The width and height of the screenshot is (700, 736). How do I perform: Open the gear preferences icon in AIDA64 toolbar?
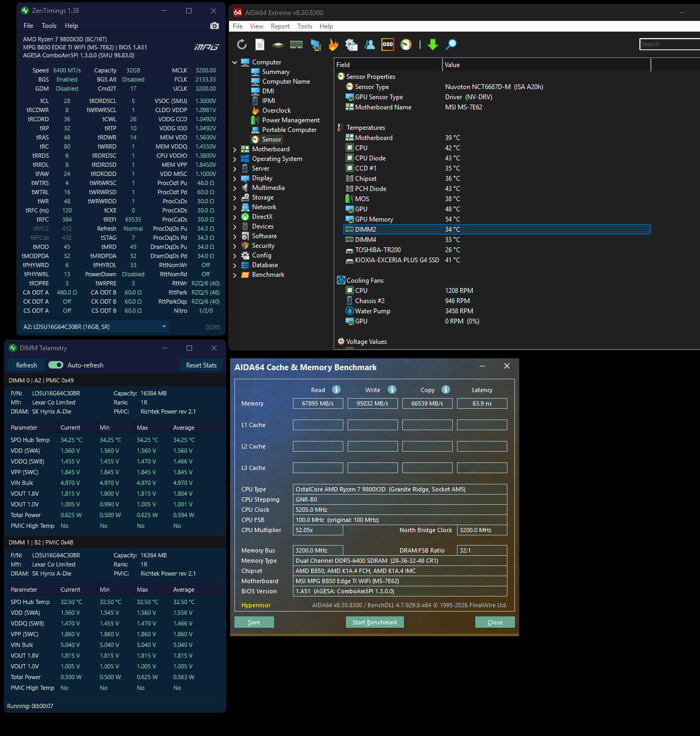(351, 45)
